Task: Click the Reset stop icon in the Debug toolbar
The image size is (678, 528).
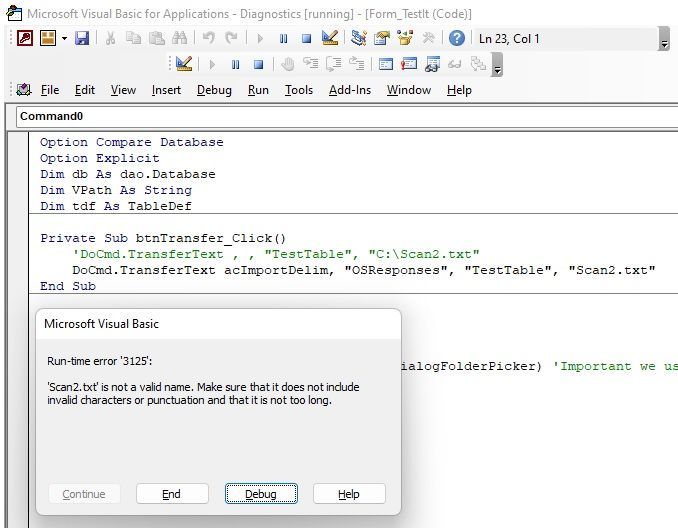Action: click(259, 64)
